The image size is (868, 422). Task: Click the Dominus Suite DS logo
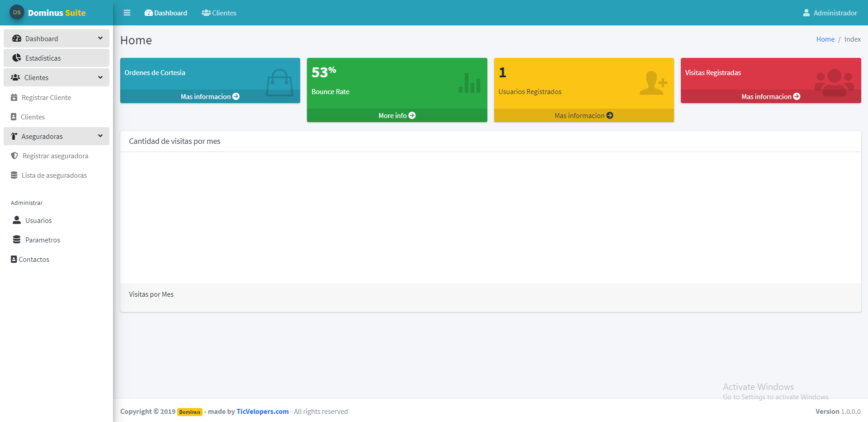(x=17, y=13)
